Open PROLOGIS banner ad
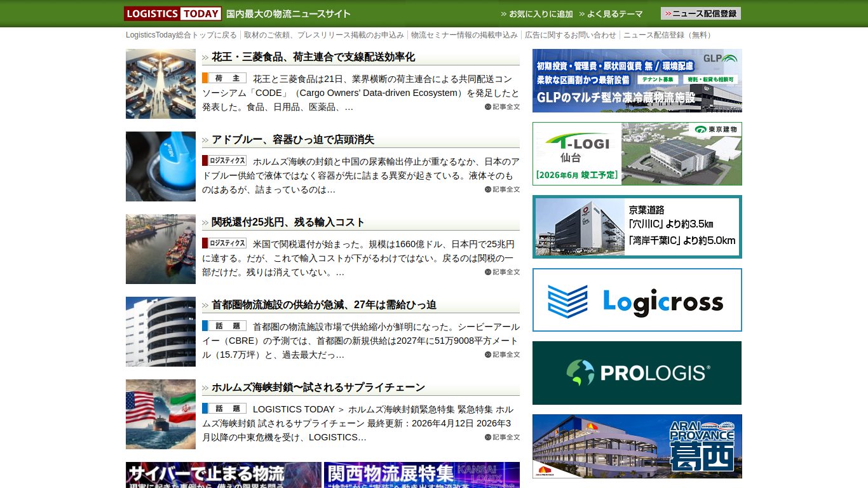The height and width of the screenshot is (488, 868). 637,373
